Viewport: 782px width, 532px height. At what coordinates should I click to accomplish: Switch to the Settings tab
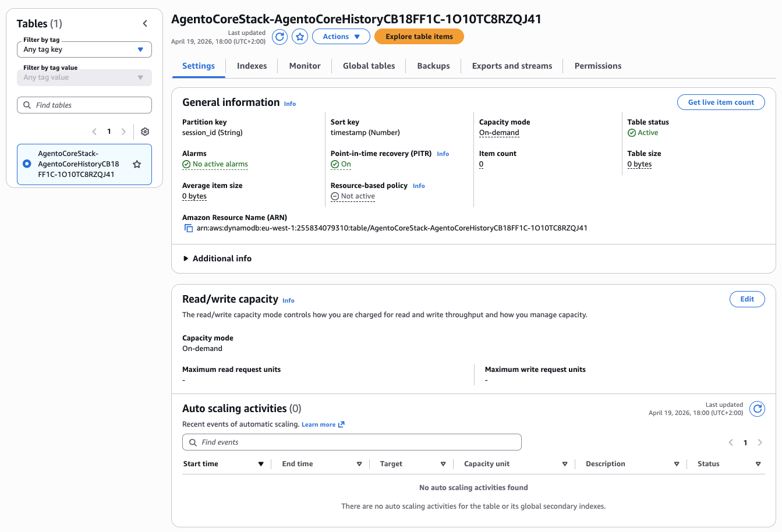pyautogui.click(x=199, y=66)
